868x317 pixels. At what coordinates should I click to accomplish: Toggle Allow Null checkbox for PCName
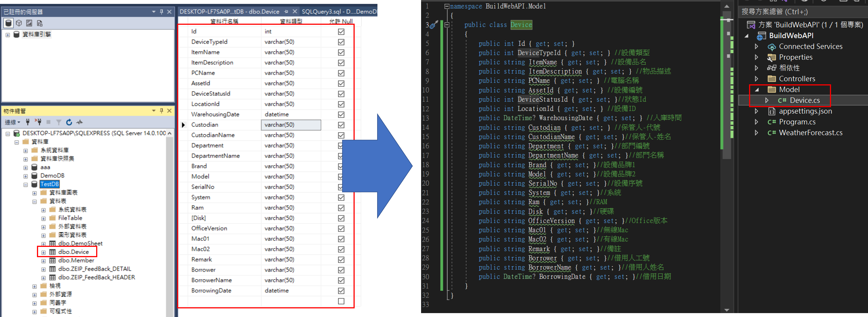coord(341,73)
